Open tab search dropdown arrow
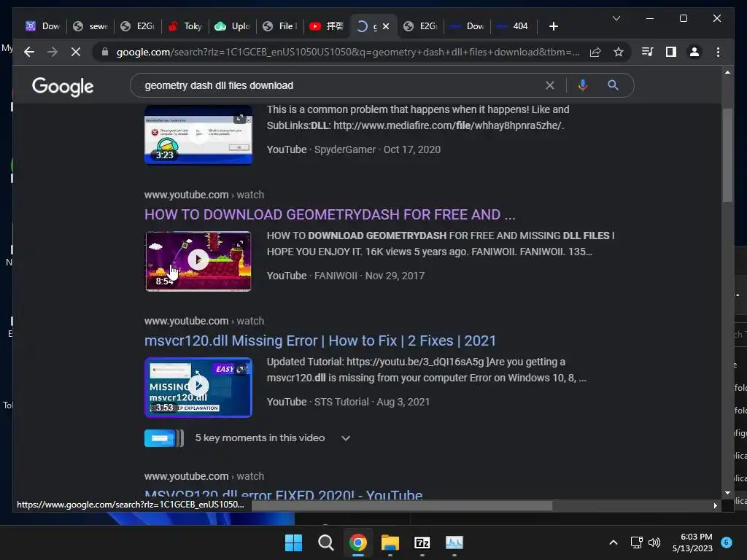 coord(616,18)
